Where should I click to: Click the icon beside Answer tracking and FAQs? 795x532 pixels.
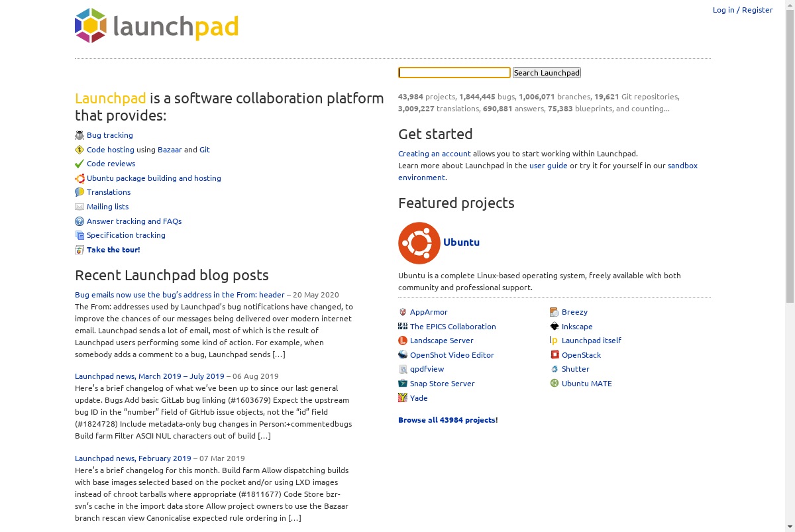tap(79, 221)
